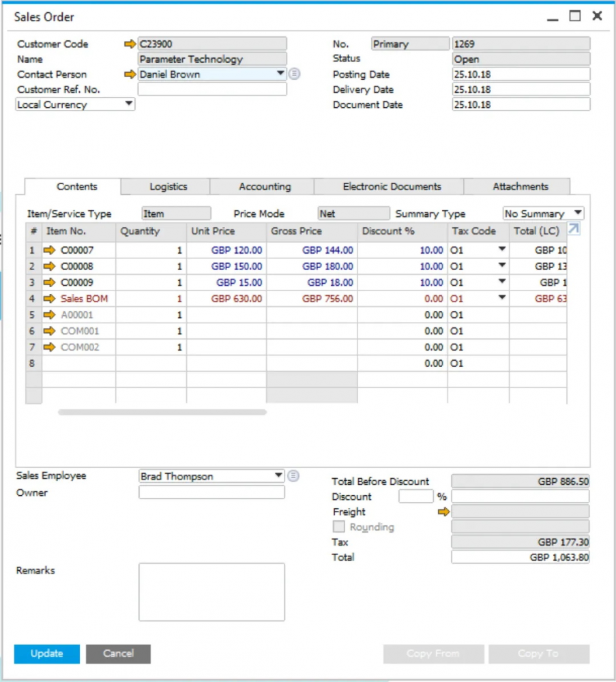Image resolution: width=616 pixels, height=682 pixels.
Task: Open the Local Currency dropdown
Action: [75, 104]
